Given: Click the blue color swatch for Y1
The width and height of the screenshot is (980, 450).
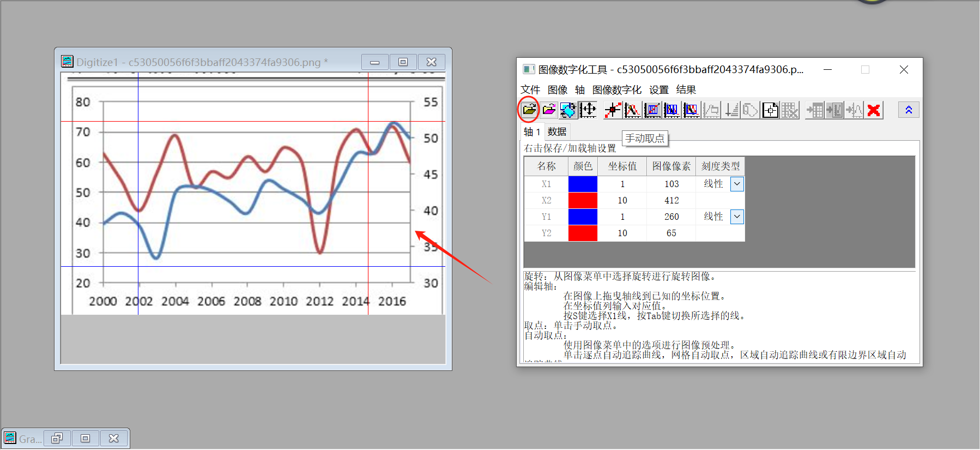Looking at the screenshot, I should tap(583, 217).
